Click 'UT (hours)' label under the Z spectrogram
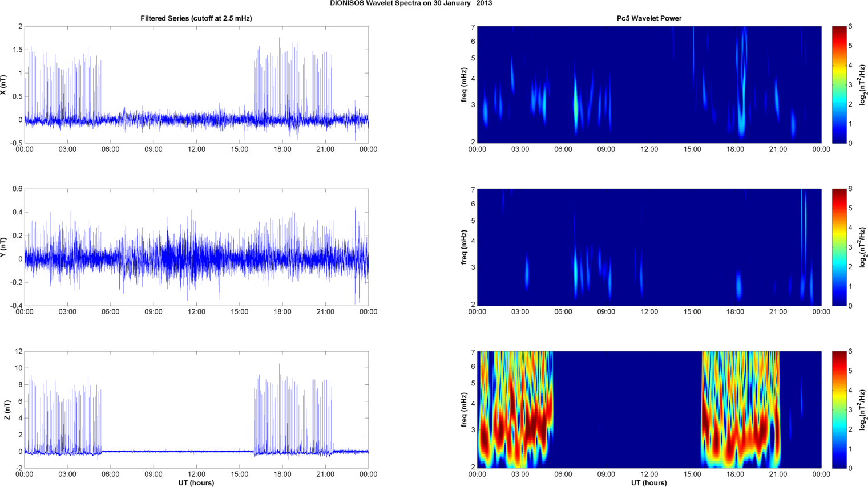 649,483
